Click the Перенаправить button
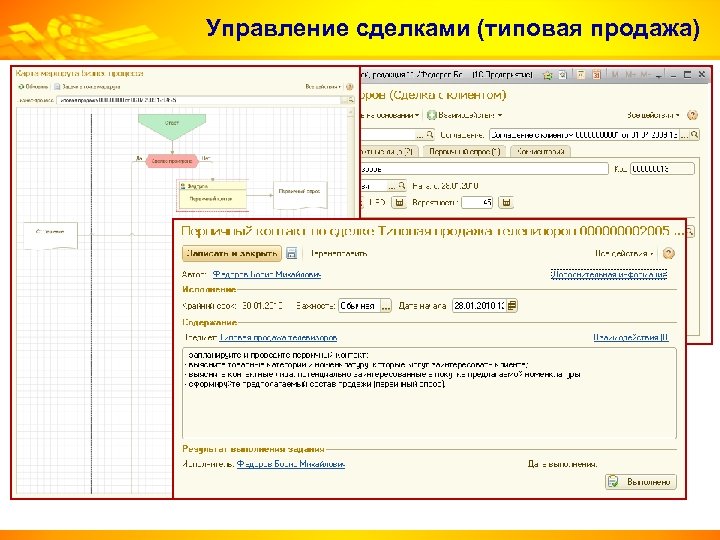Image resolution: width=720 pixels, height=540 pixels. pos(339,253)
